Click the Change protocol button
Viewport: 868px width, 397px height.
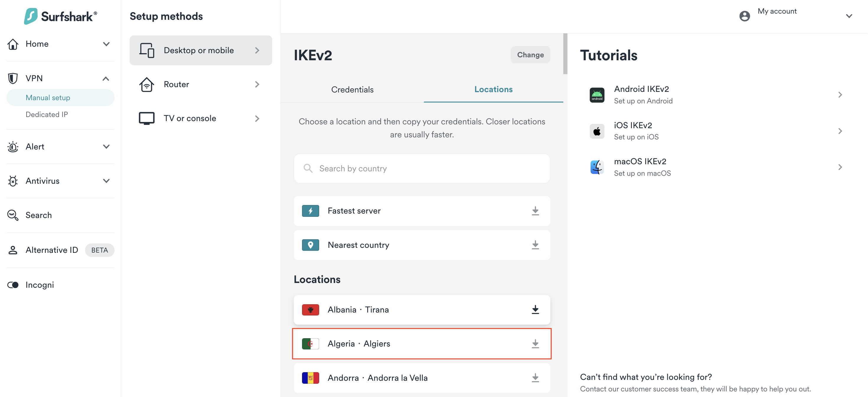point(530,55)
